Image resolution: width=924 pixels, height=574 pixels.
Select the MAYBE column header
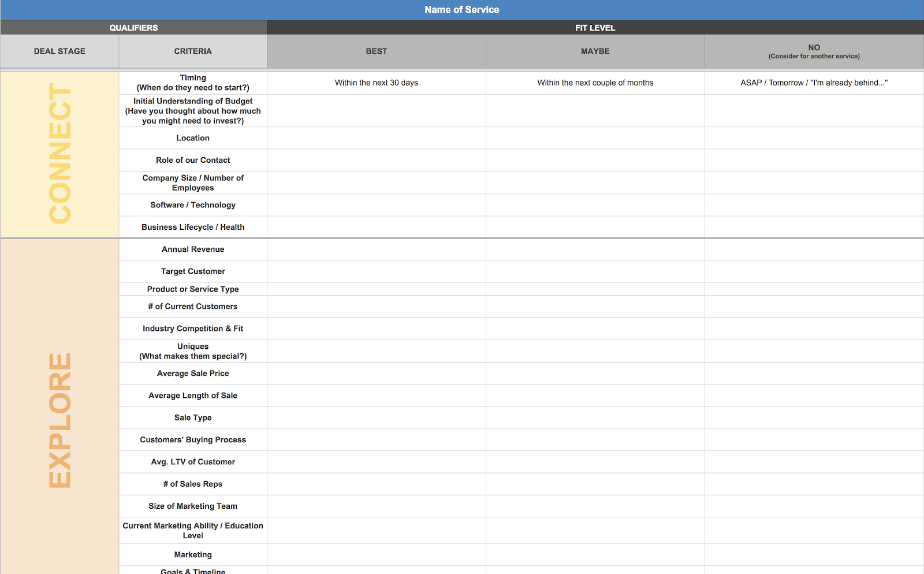click(x=595, y=51)
